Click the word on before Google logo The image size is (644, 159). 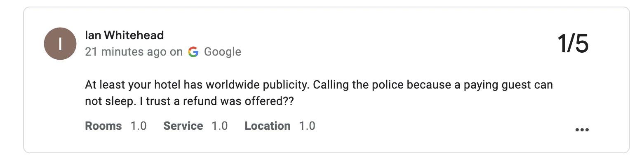(x=176, y=52)
